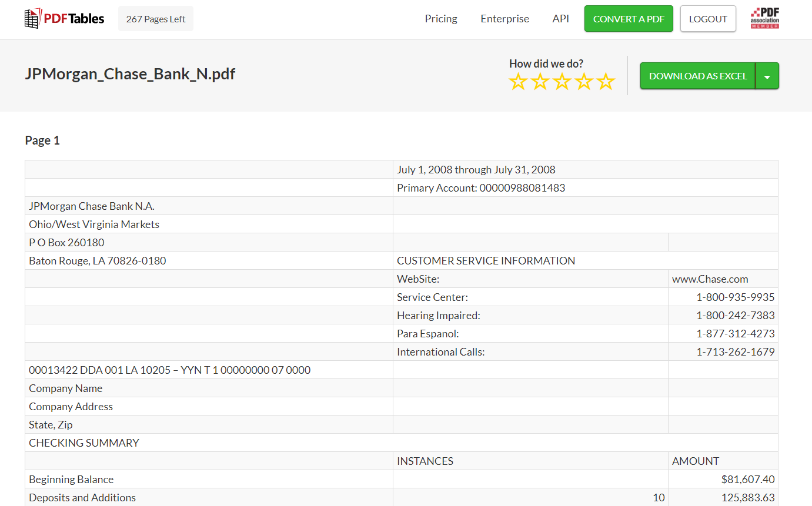Download the table as Excel

[697, 76]
